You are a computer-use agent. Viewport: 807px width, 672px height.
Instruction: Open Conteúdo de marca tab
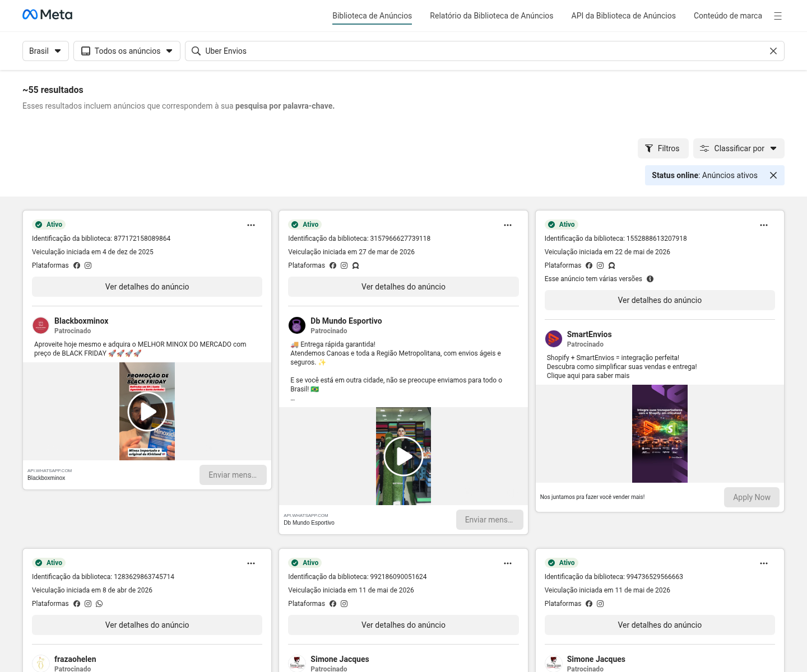pos(728,16)
